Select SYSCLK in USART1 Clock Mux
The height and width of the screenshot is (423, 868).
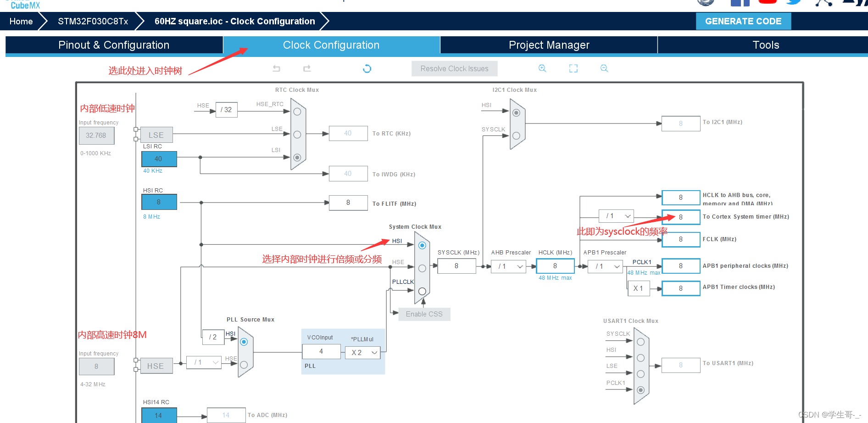[641, 342]
